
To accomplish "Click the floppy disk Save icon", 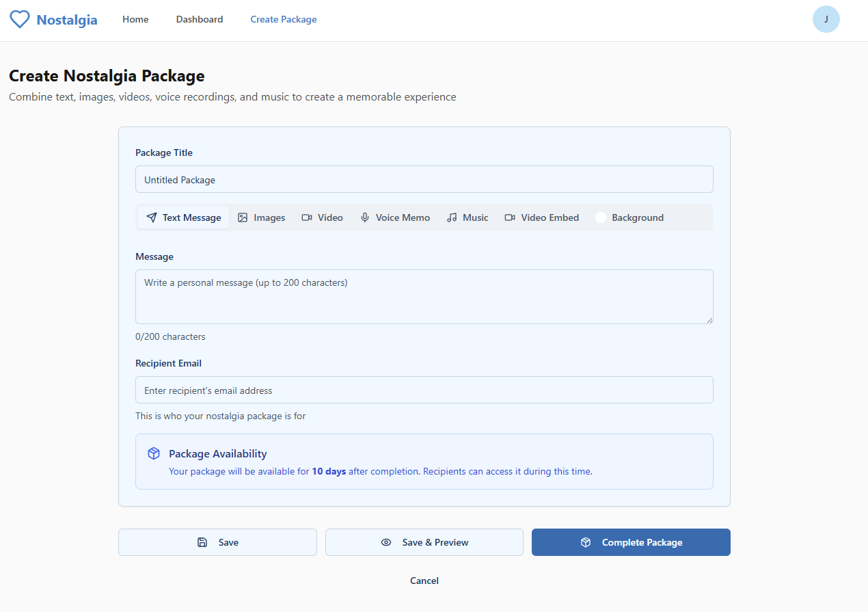I will pyautogui.click(x=202, y=542).
